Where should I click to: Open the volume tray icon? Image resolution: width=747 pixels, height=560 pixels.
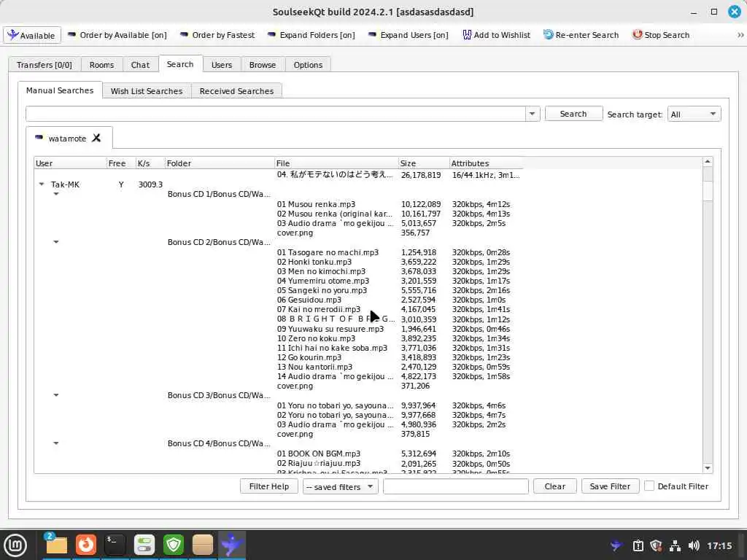click(x=694, y=545)
